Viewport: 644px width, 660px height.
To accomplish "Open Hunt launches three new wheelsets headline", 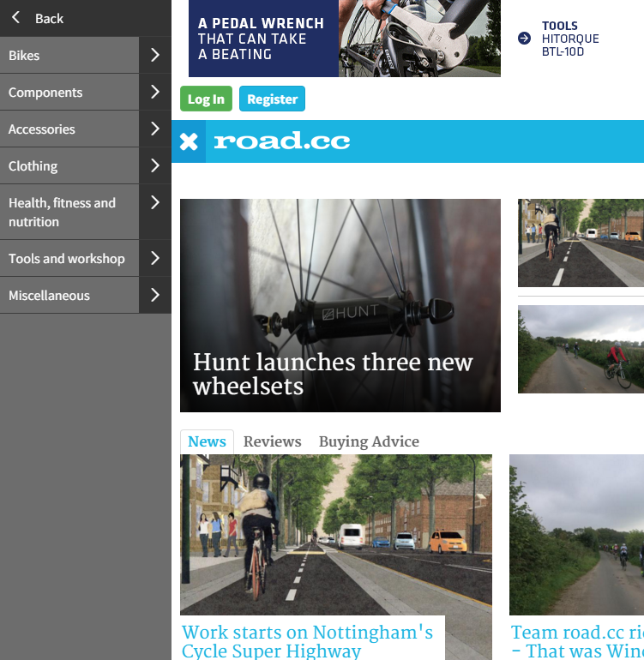I will coord(333,375).
